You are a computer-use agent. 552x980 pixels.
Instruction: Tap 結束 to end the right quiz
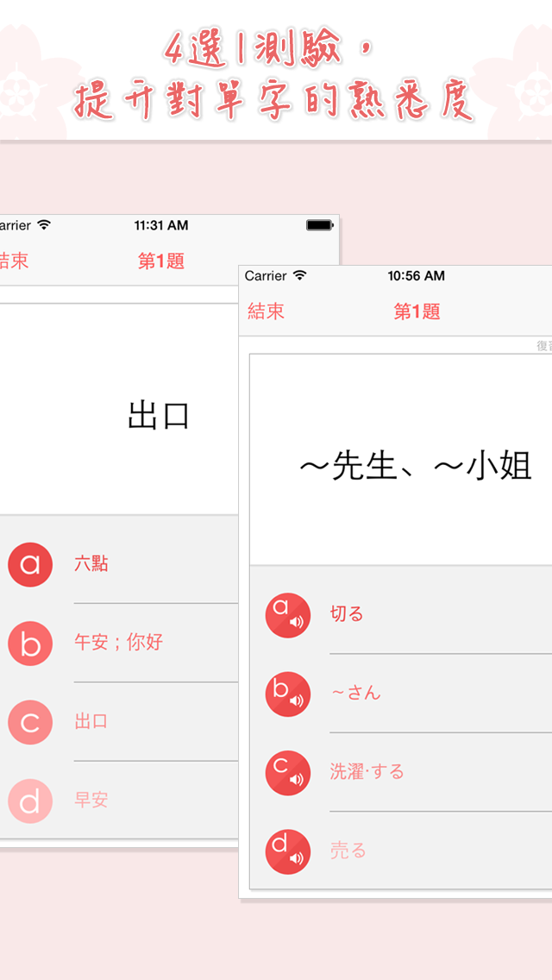click(266, 311)
